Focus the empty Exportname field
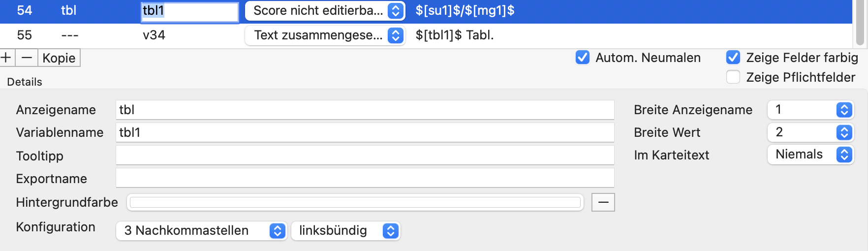 pyautogui.click(x=365, y=178)
